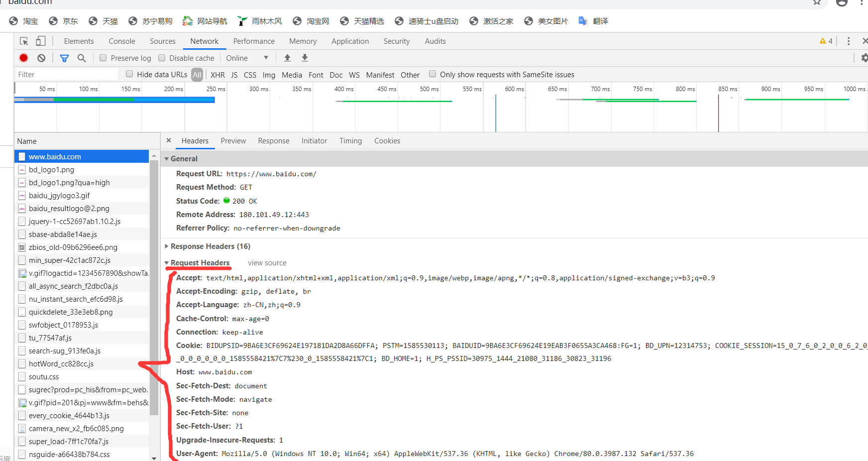Open the Performance panel

point(254,41)
